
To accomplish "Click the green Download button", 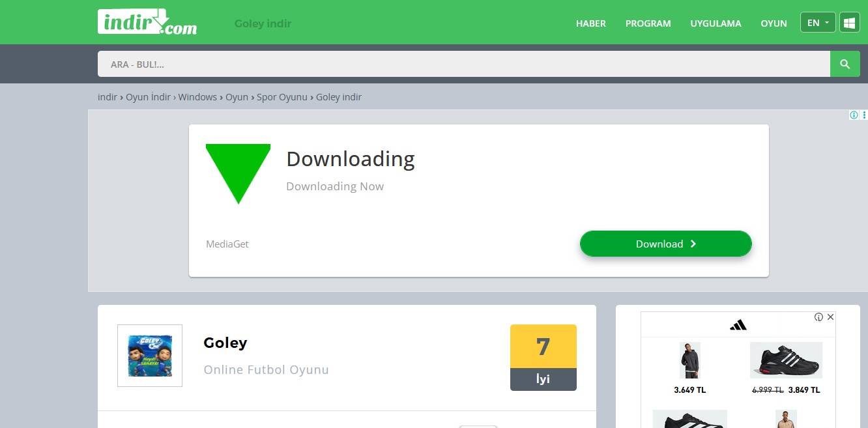I will point(666,244).
